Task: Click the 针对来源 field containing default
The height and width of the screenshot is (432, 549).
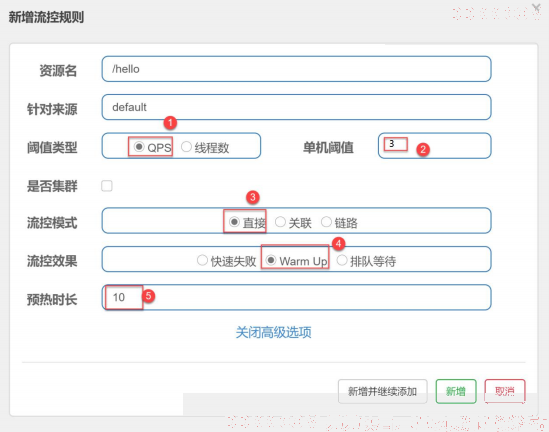Action: coord(297,107)
